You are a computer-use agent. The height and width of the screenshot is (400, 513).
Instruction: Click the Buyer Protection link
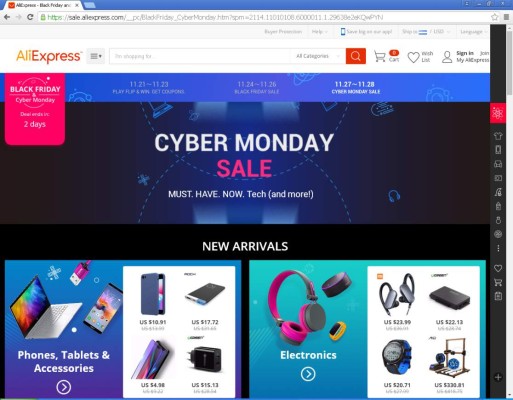pyautogui.click(x=283, y=32)
